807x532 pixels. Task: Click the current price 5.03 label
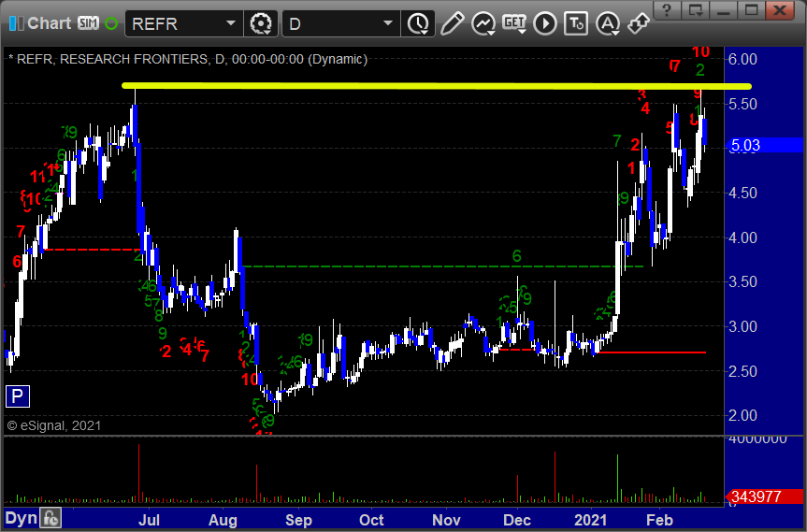(x=764, y=145)
